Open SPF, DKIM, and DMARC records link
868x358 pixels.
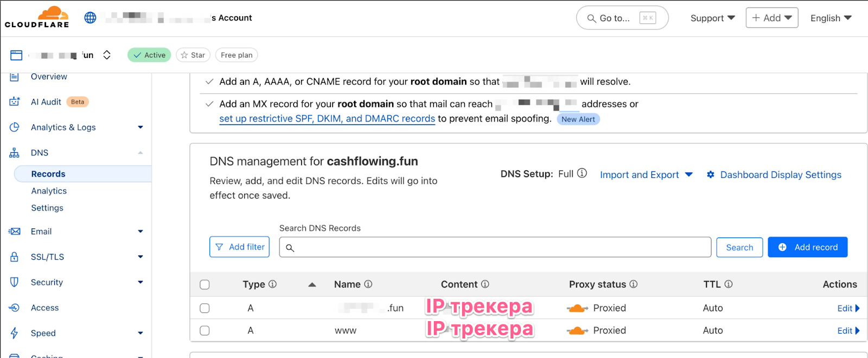[x=327, y=118]
